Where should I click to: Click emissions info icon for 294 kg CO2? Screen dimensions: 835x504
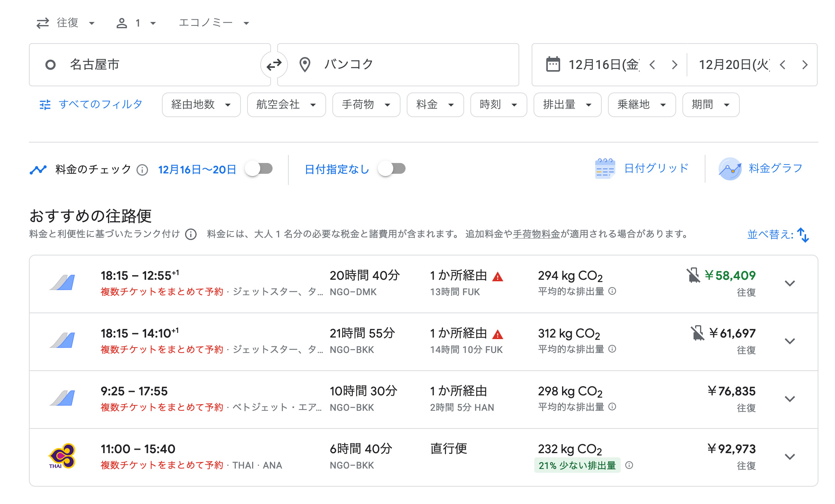tap(612, 291)
